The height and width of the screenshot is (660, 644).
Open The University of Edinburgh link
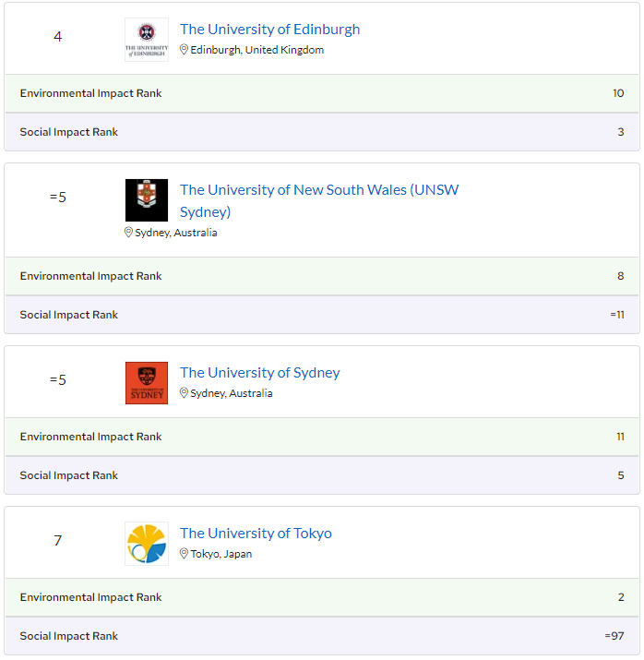pos(269,30)
